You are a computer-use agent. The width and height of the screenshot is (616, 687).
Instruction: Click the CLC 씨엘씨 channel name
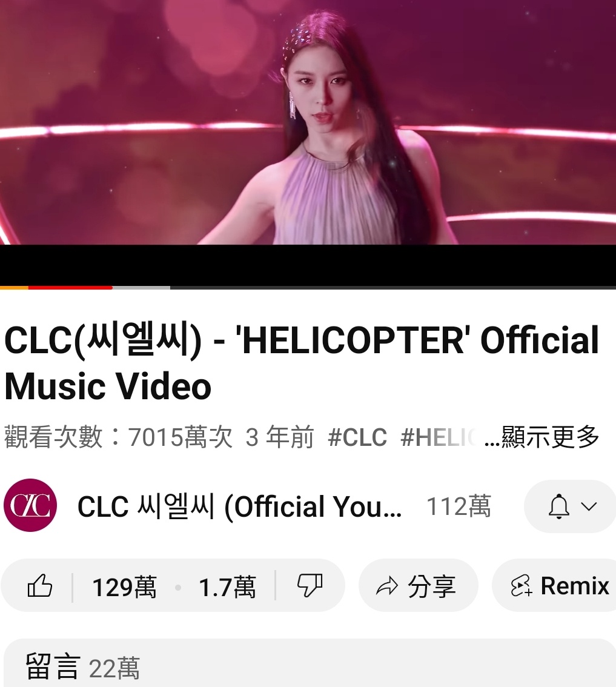pos(239,506)
